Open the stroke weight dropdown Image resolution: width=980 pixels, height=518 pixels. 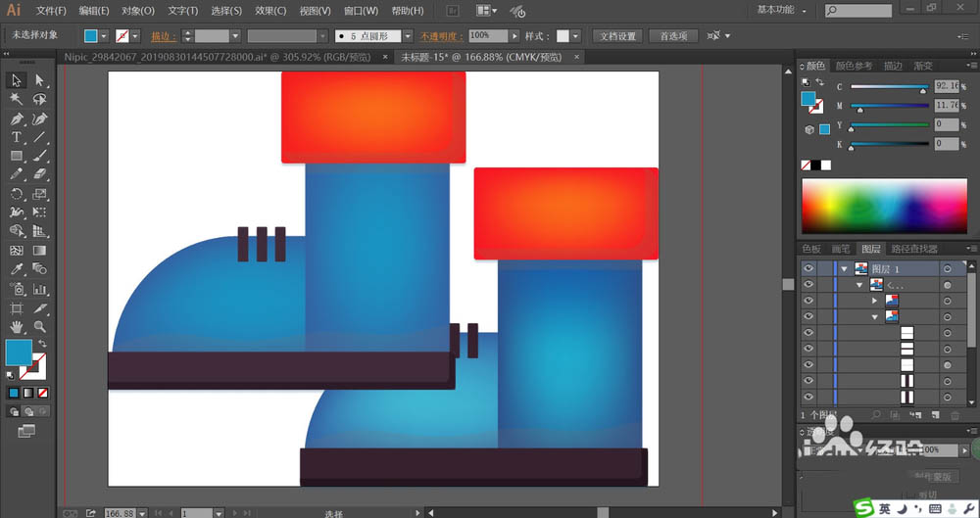click(x=235, y=36)
